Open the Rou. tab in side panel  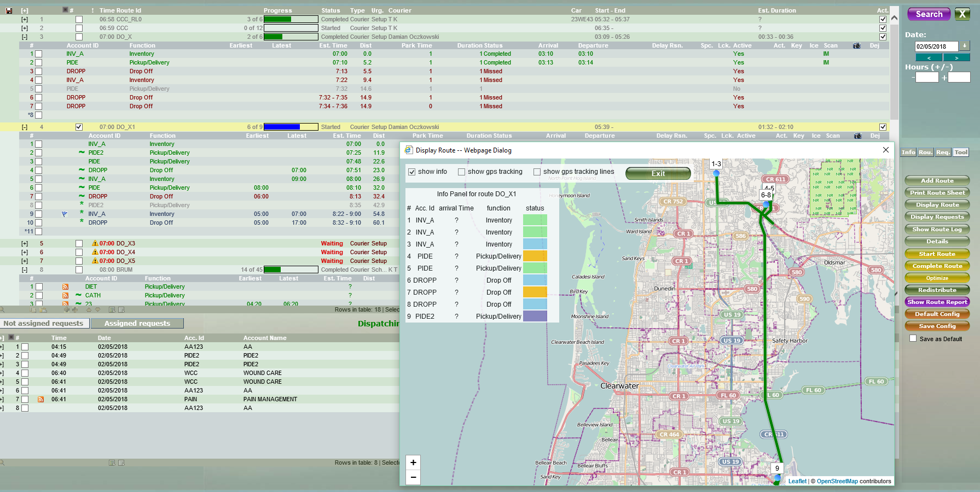(x=925, y=153)
